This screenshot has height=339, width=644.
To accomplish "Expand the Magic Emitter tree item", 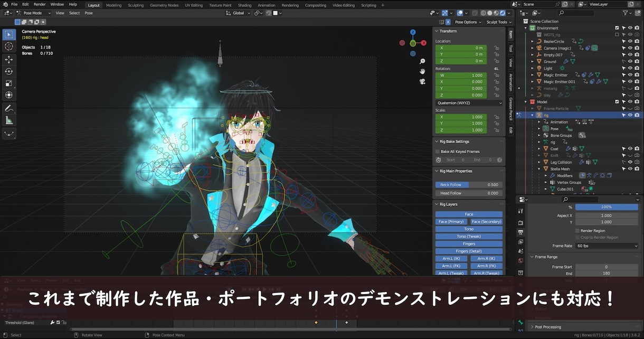I will [533, 75].
